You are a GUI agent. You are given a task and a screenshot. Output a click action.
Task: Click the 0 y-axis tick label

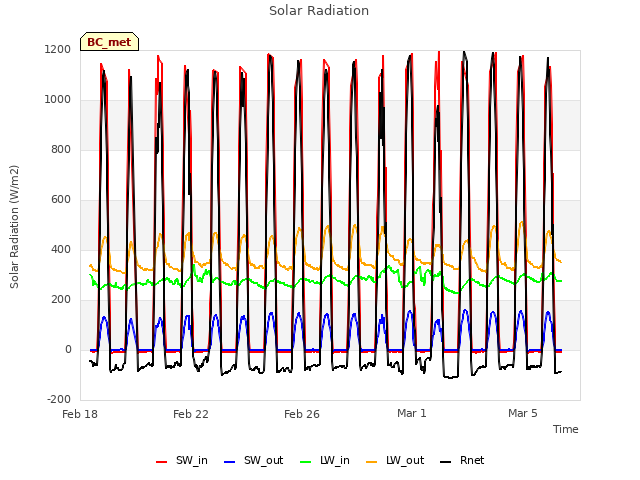[68, 349]
